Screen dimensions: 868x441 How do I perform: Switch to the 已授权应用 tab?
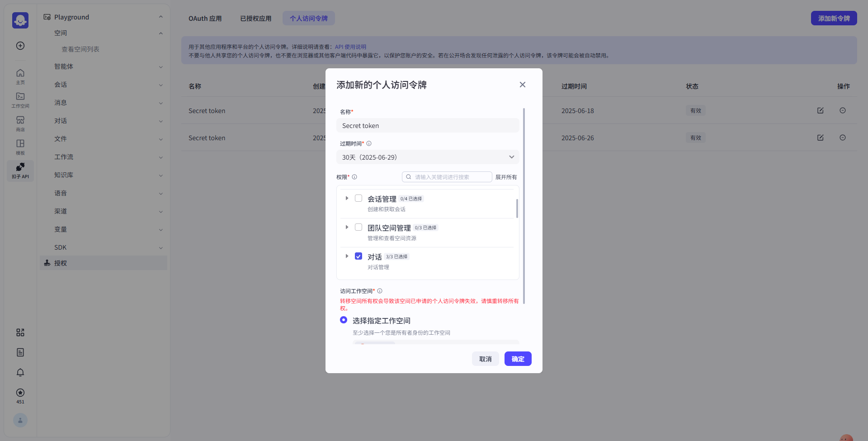coord(255,19)
